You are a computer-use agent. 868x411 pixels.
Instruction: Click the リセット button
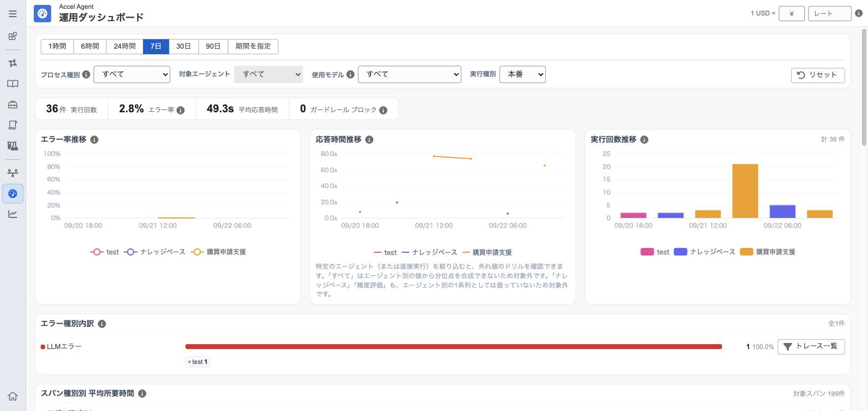[x=818, y=75]
